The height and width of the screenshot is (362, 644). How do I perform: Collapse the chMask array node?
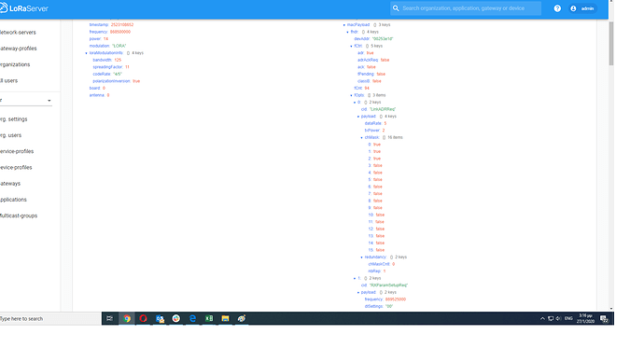click(362, 137)
